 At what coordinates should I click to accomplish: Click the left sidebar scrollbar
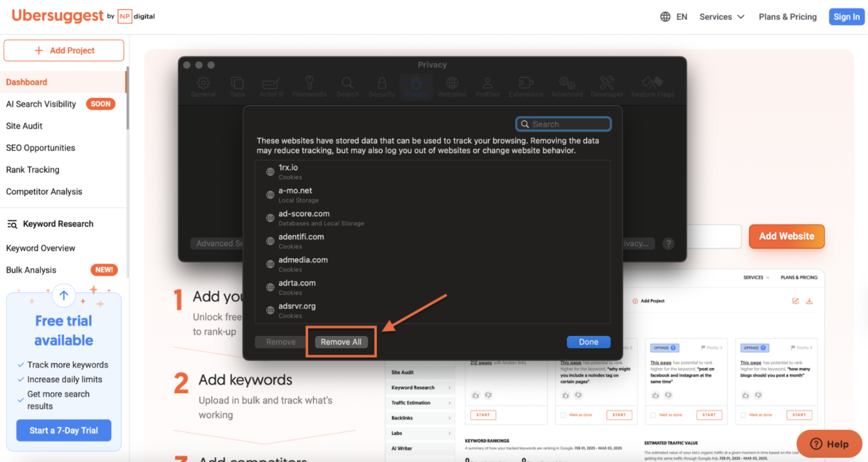tap(127, 97)
